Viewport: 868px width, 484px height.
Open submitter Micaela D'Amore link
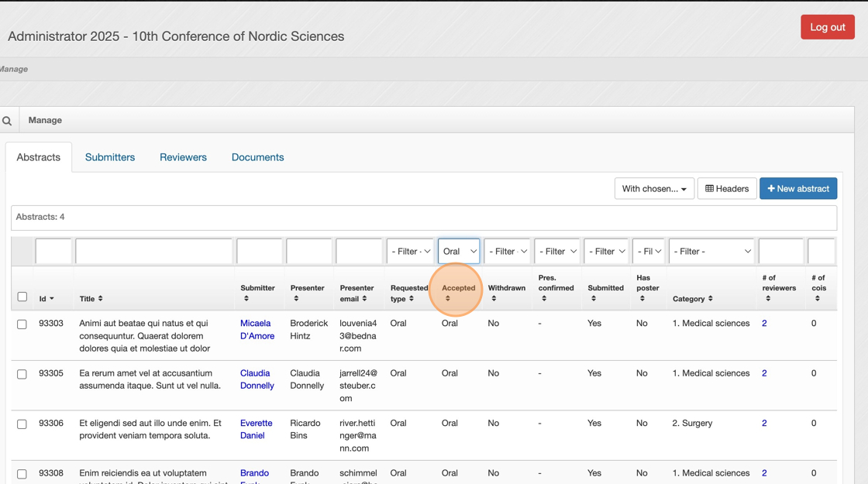[257, 330]
